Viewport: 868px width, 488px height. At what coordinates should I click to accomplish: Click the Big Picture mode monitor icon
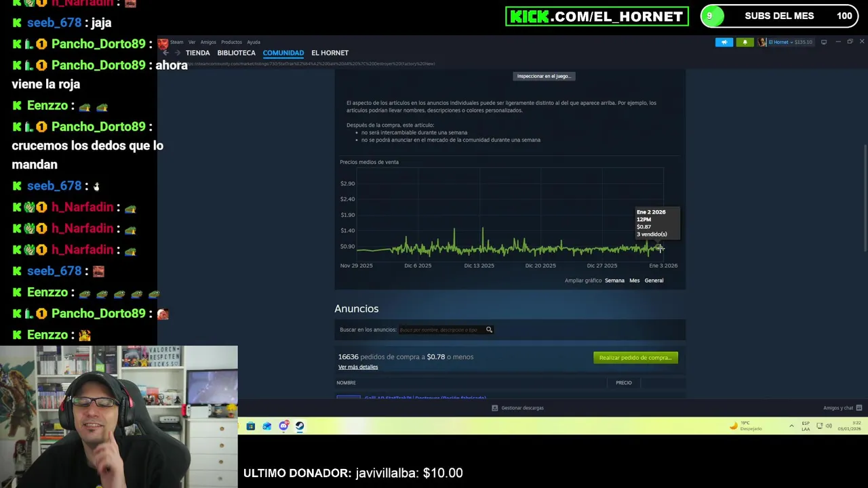(x=824, y=42)
